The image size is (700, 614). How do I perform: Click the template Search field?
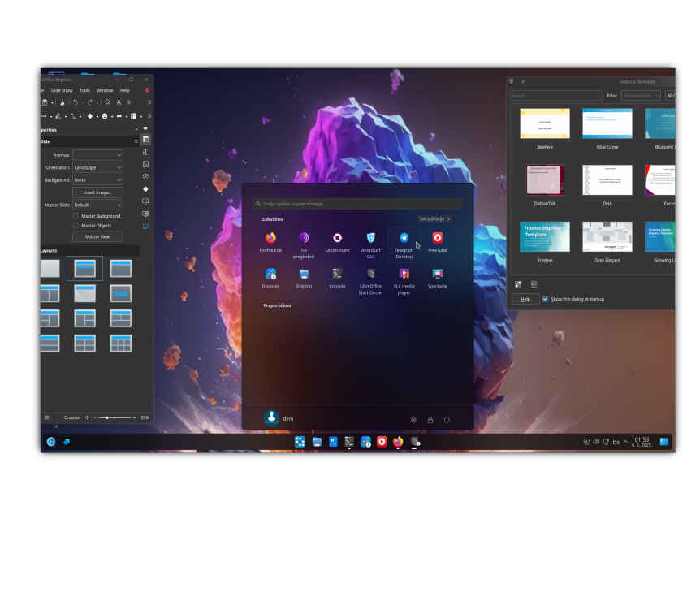point(556,96)
